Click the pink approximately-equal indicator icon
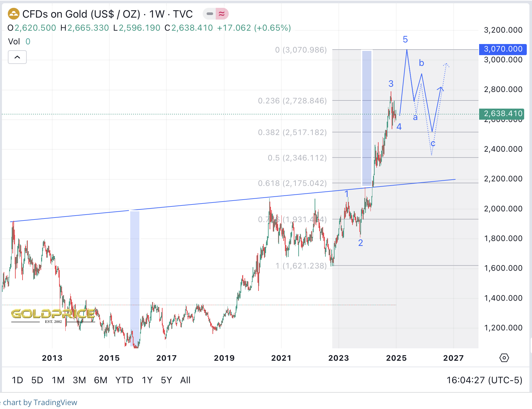This screenshot has width=532, height=409. point(222,14)
